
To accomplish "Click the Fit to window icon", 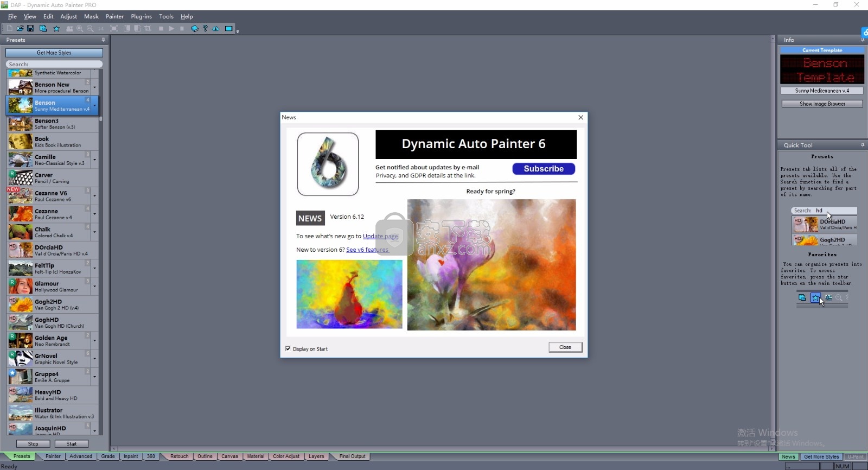I will (x=114, y=28).
